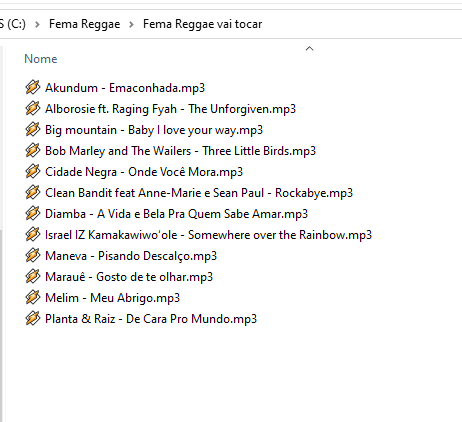
Task: Select Melim - Meu Abrigo.mp3 name
Action: (x=113, y=298)
